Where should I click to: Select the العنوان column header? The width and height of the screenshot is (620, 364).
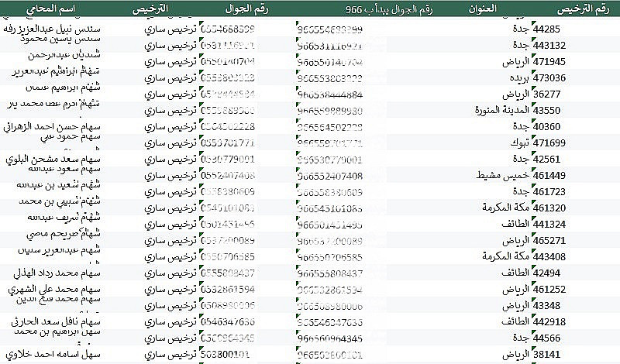(482, 9)
